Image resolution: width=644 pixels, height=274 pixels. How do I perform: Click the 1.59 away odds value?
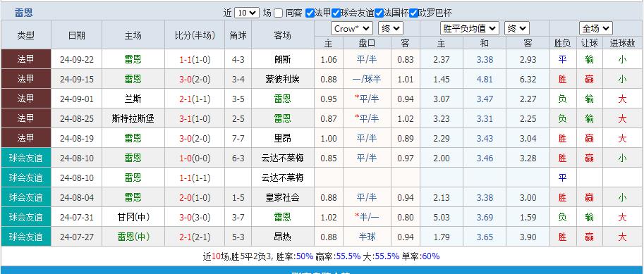pyautogui.click(x=528, y=217)
